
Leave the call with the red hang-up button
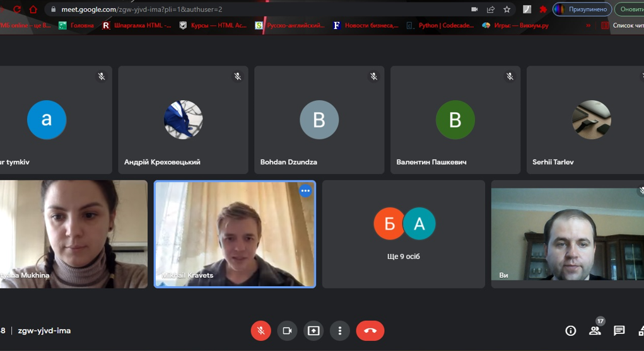370,331
